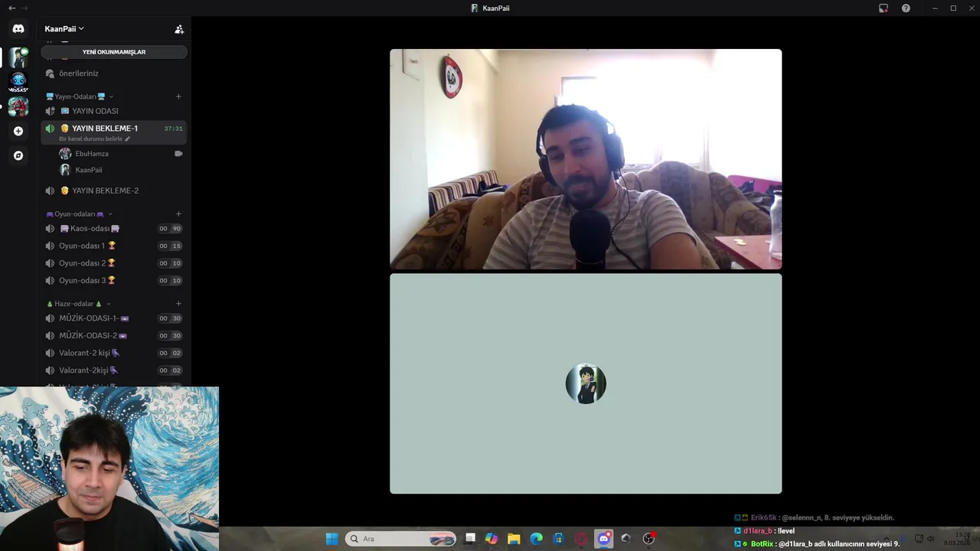Click pencil icon to set channel status

coord(128,139)
